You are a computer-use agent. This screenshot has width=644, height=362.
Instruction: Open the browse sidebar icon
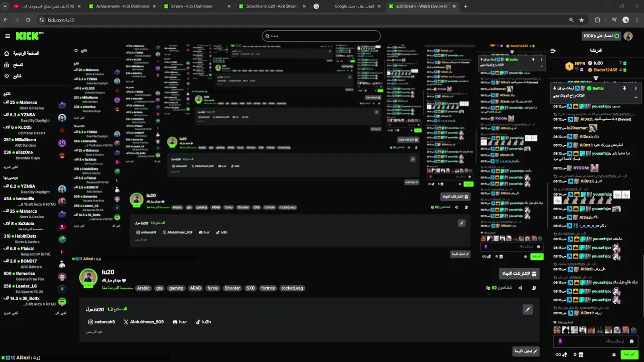7,65
